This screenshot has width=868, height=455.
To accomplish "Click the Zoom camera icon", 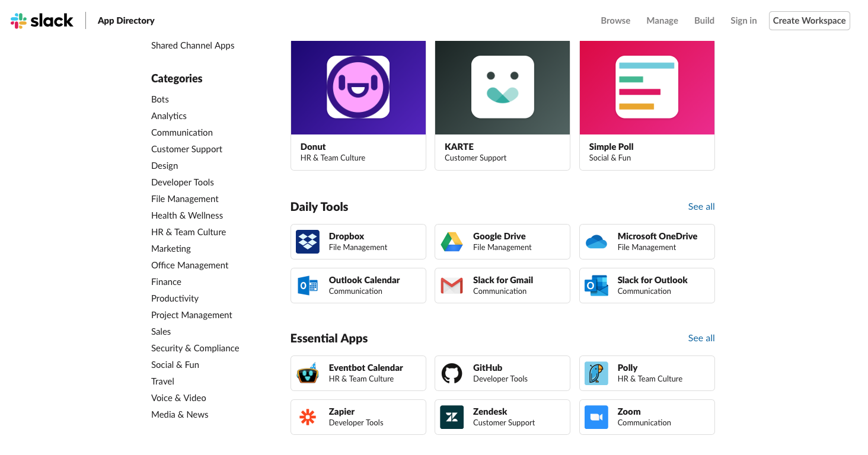I will tap(596, 417).
